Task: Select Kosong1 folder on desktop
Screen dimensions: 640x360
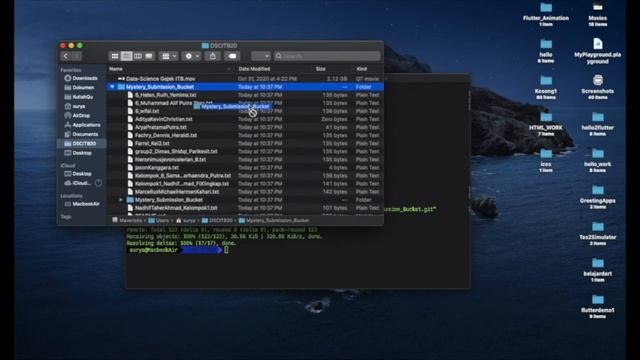Action: click(546, 87)
